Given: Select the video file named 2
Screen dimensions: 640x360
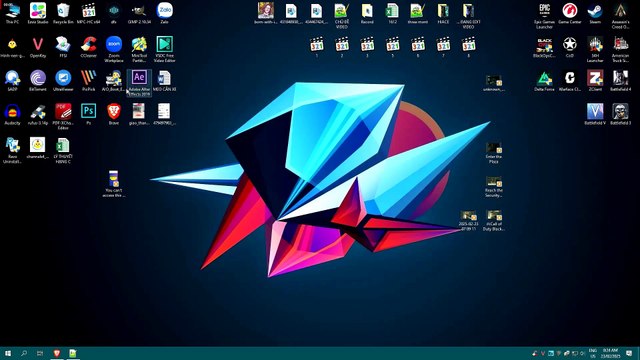Looking at the screenshot, I should 342,47.
